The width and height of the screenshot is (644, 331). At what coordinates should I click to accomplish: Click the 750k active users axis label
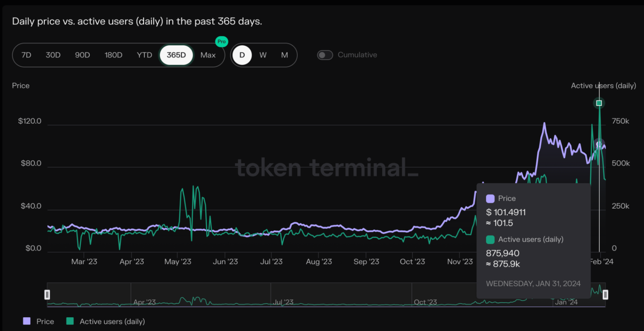pyautogui.click(x=621, y=121)
